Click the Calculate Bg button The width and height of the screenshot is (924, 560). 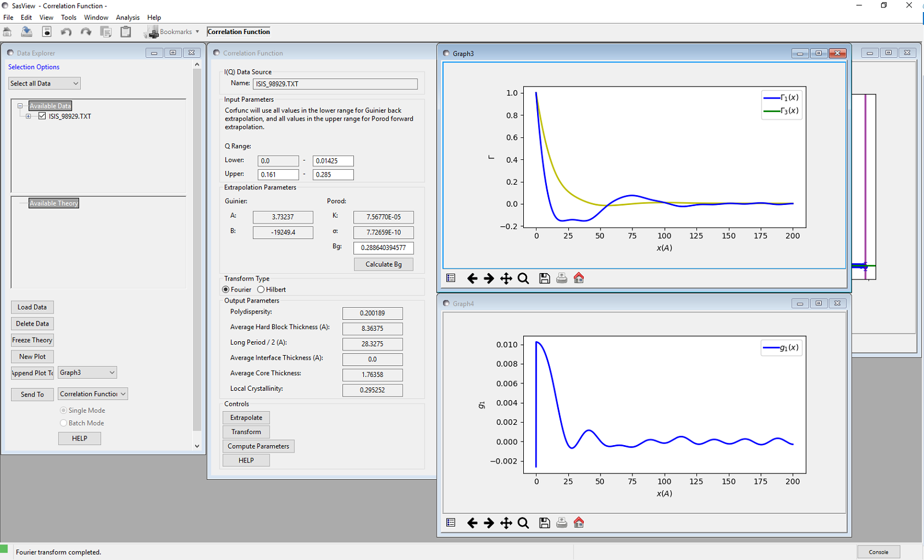[x=383, y=264]
